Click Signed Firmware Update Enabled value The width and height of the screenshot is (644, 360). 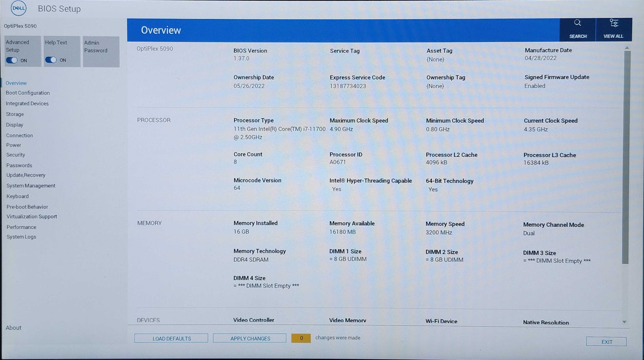535,86
